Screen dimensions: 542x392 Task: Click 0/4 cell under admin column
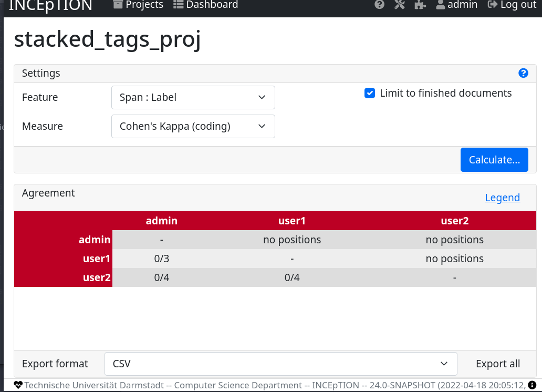pyautogui.click(x=161, y=277)
